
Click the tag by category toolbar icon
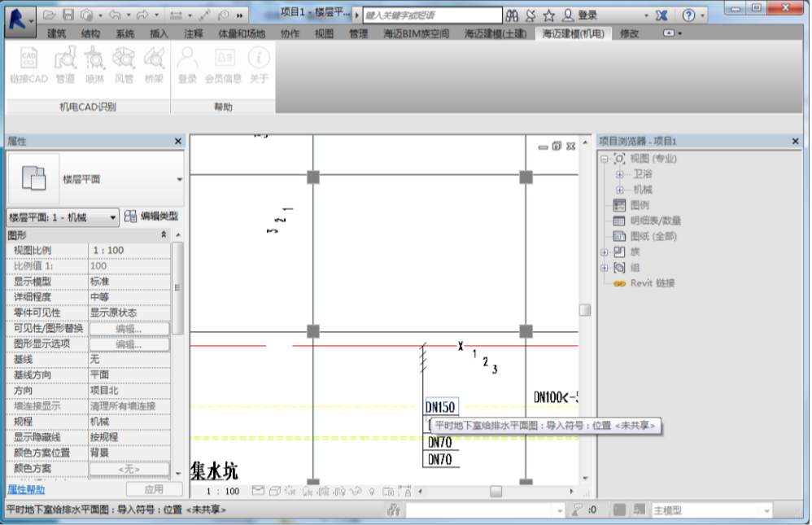coord(223,15)
